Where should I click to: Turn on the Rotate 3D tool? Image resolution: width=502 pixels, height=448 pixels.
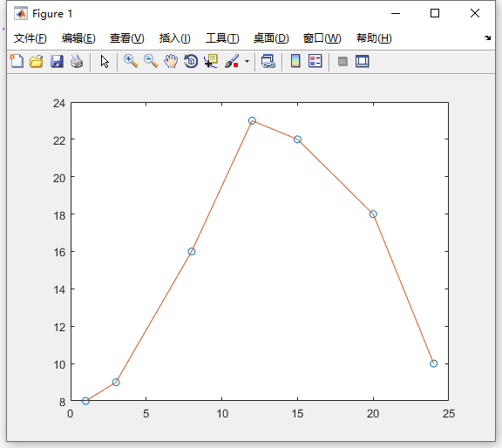(x=191, y=61)
